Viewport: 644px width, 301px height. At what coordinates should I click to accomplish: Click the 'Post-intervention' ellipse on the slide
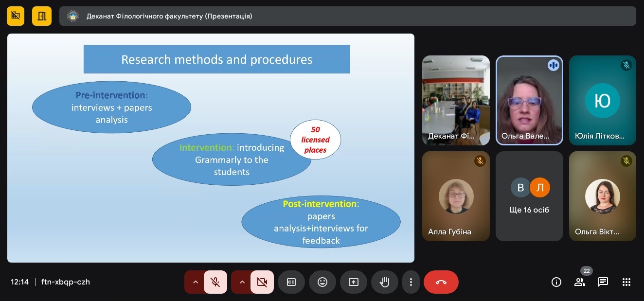click(x=321, y=222)
